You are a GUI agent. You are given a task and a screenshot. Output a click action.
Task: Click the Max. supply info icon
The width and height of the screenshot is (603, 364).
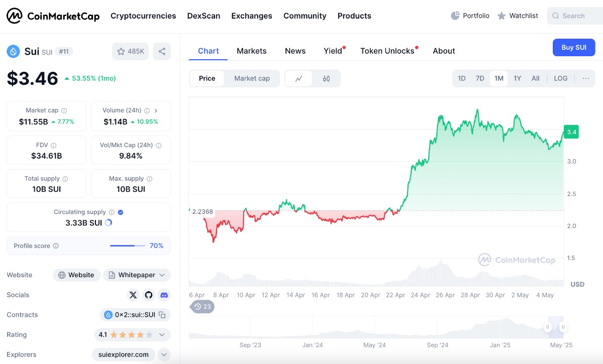click(149, 179)
